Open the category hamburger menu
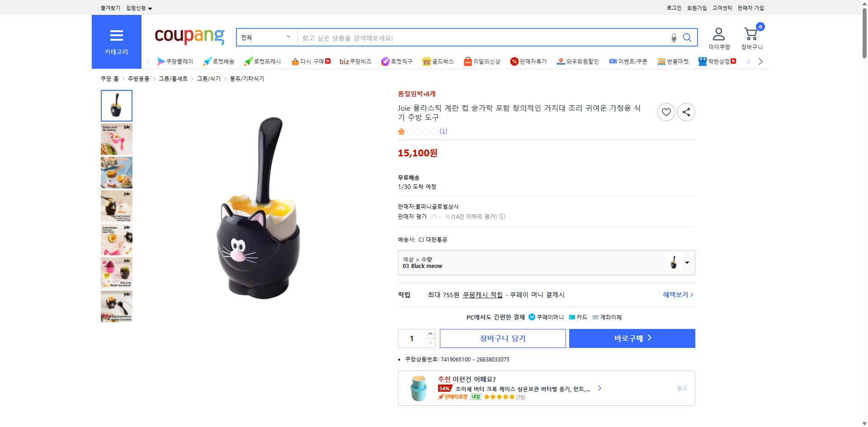Image resolution: width=868 pixels, height=427 pixels. [116, 36]
